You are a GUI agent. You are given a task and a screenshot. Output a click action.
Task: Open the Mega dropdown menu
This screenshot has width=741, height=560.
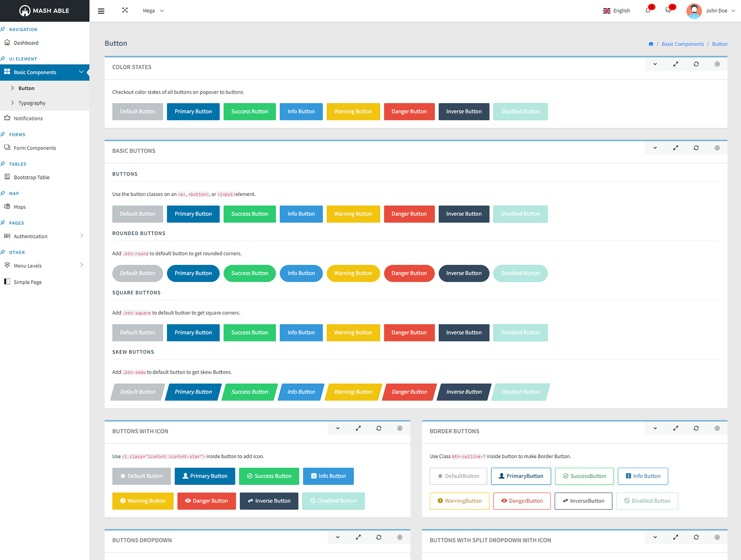[x=153, y=11]
